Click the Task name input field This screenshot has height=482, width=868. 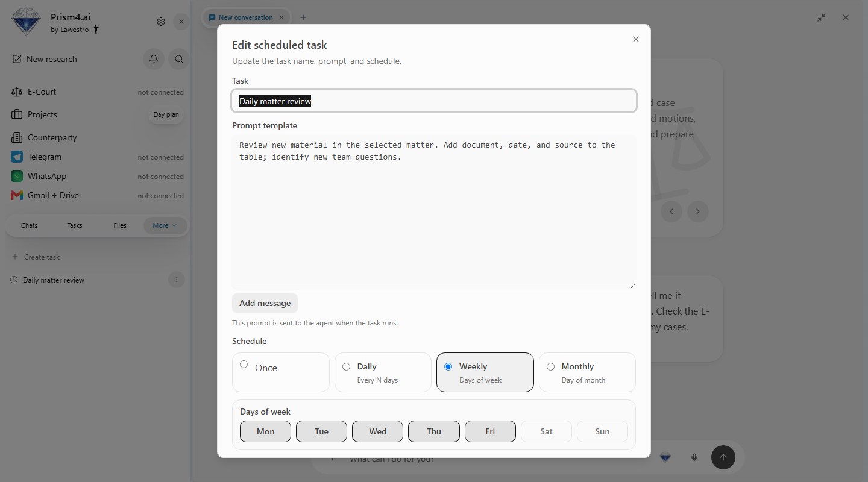pos(434,101)
